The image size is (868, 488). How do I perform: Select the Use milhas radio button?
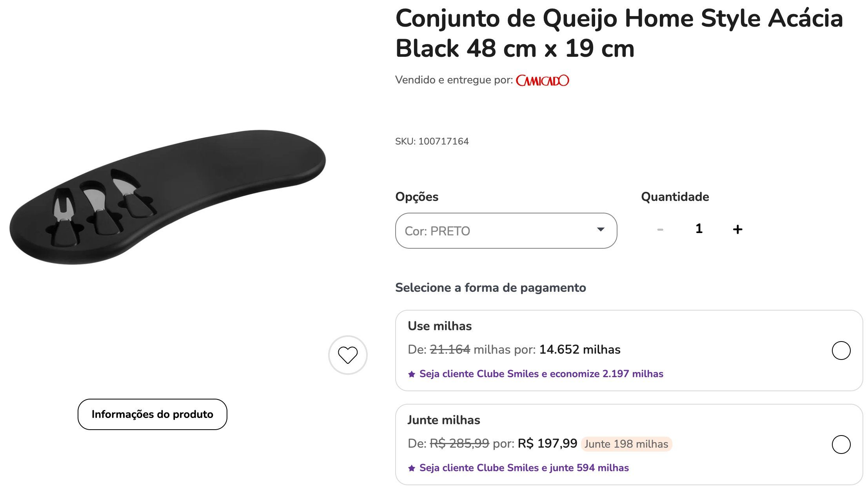point(841,351)
